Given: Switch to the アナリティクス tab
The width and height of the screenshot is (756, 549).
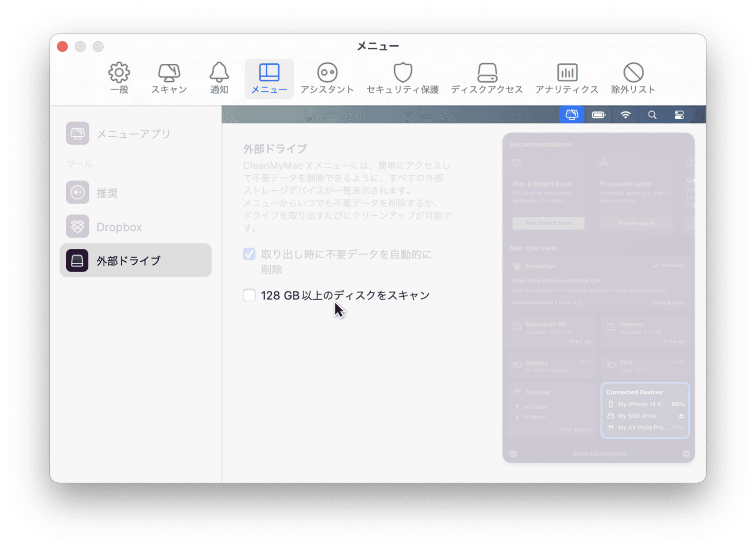Looking at the screenshot, I should pyautogui.click(x=567, y=78).
